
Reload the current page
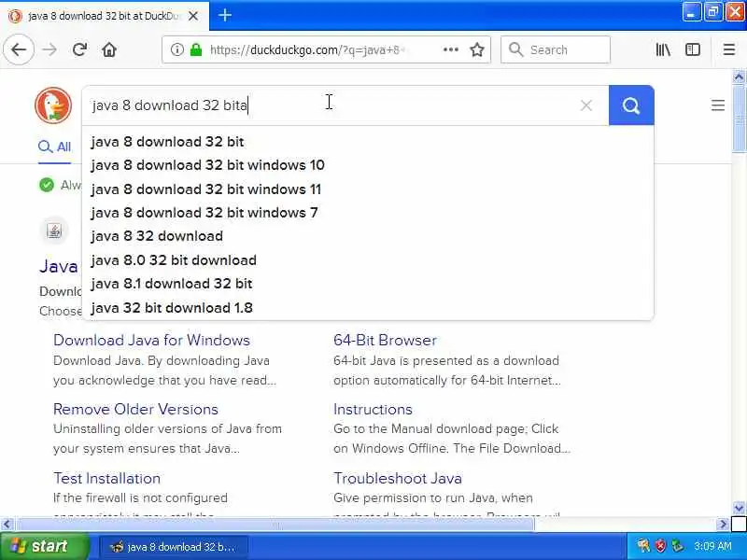pyautogui.click(x=79, y=49)
